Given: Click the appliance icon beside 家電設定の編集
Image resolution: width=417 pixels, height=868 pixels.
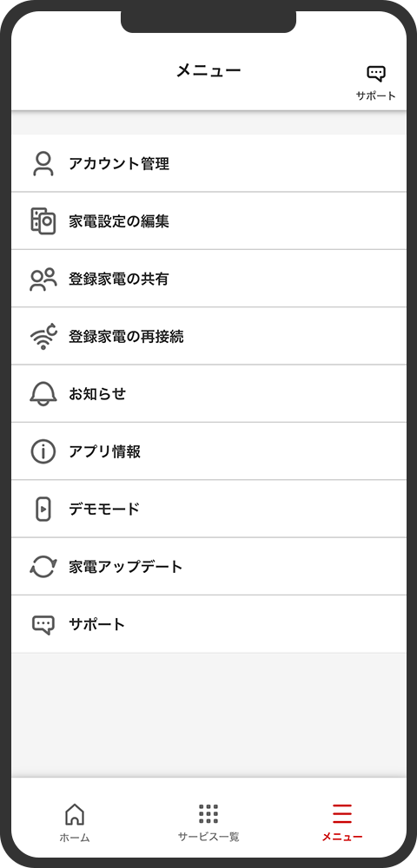Looking at the screenshot, I should pos(43,221).
